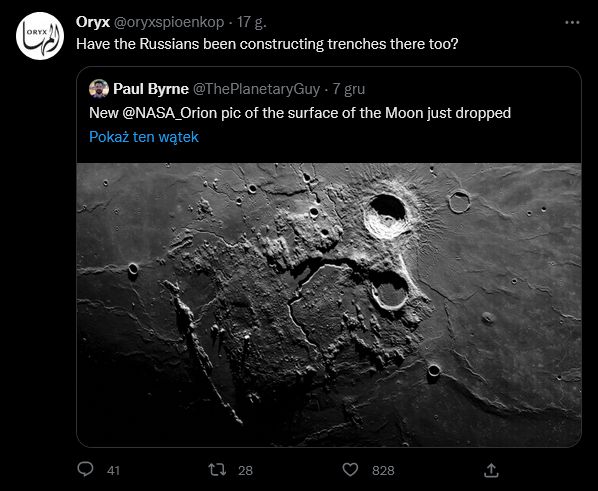Open the Moon surface photo
This screenshot has width=598, height=491.
pyautogui.click(x=329, y=304)
